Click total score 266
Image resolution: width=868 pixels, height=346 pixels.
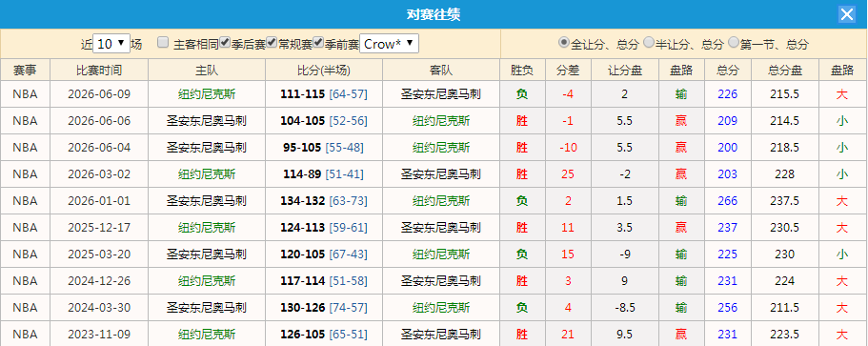(x=727, y=201)
